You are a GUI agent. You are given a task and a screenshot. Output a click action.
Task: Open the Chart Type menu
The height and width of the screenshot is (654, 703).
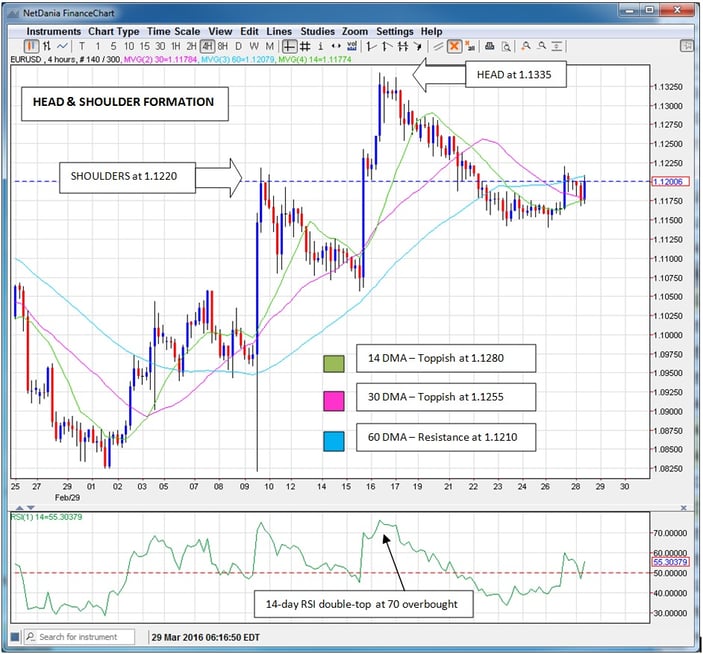[x=113, y=31]
